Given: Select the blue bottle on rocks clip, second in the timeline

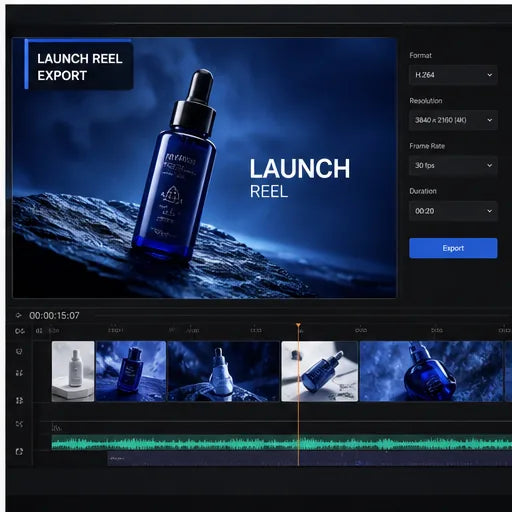Looking at the screenshot, I should point(131,371).
